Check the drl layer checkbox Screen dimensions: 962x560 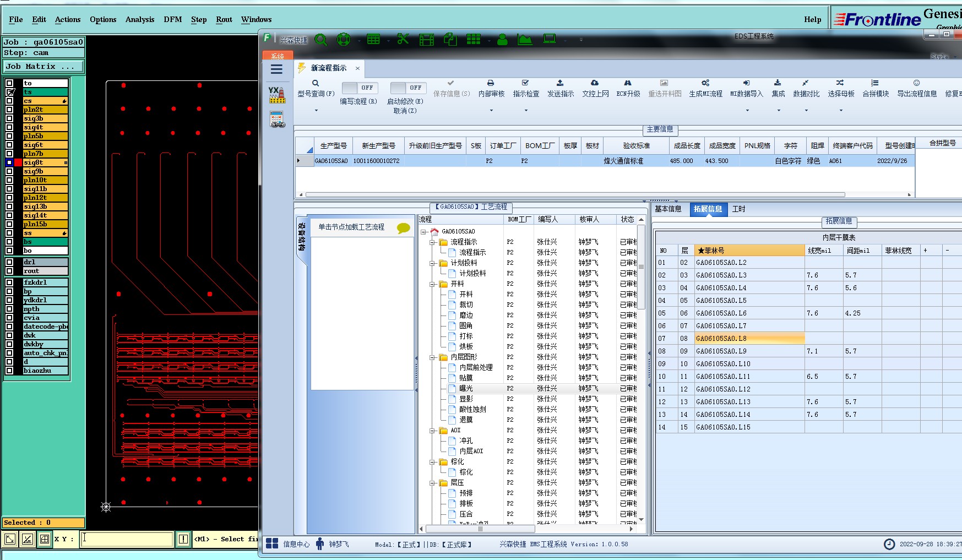(9, 262)
